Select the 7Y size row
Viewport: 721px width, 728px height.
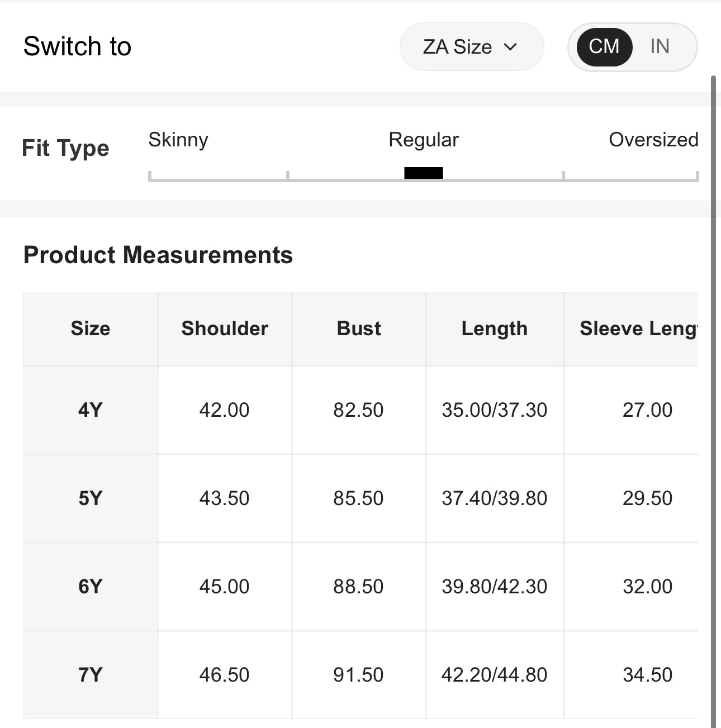(x=90, y=675)
